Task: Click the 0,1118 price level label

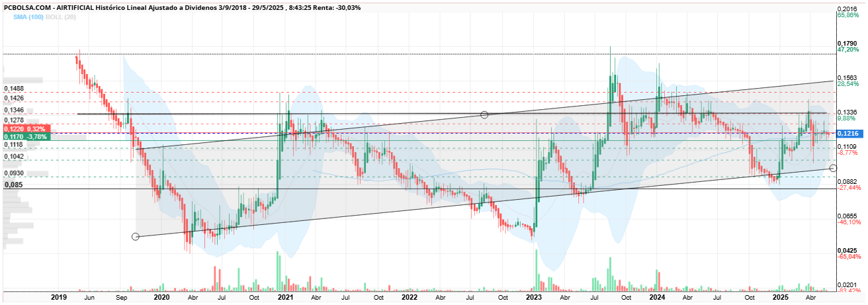Action: pyautogui.click(x=15, y=144)
